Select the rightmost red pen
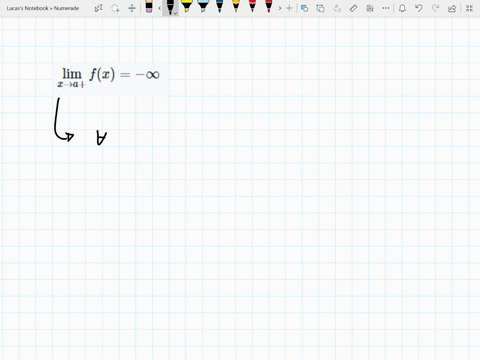The image size is (480, 360). [269, 6]
